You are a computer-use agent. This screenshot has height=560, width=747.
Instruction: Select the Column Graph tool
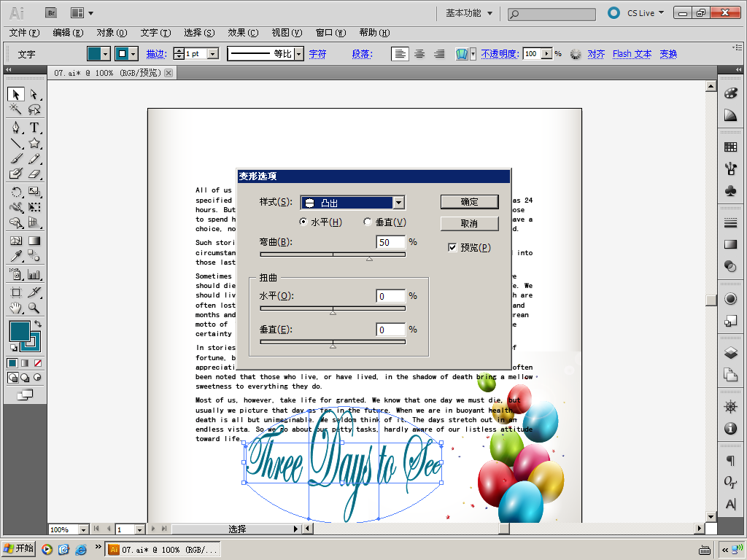pyautogui.click(x=34, y=274)
